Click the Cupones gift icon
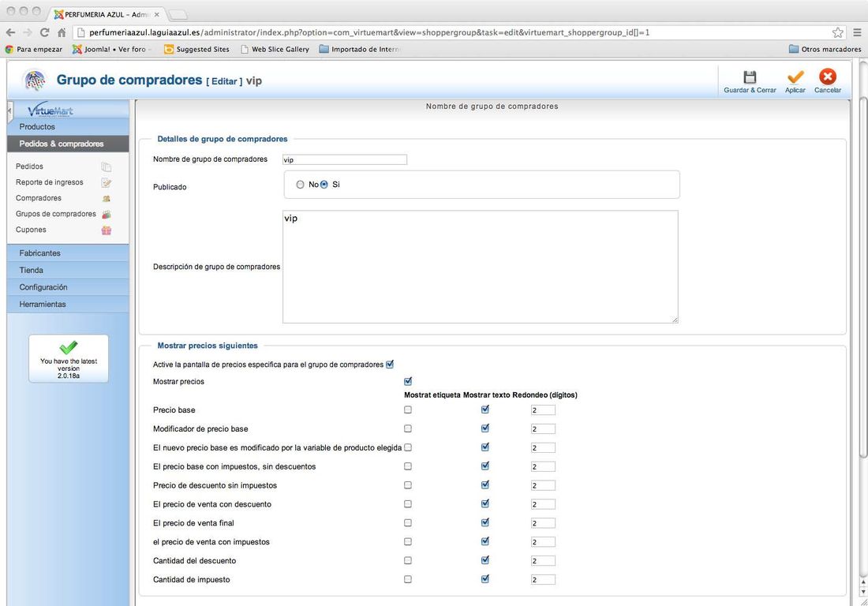This screenshot has height=606, width=868. click(x=107, y=230)
